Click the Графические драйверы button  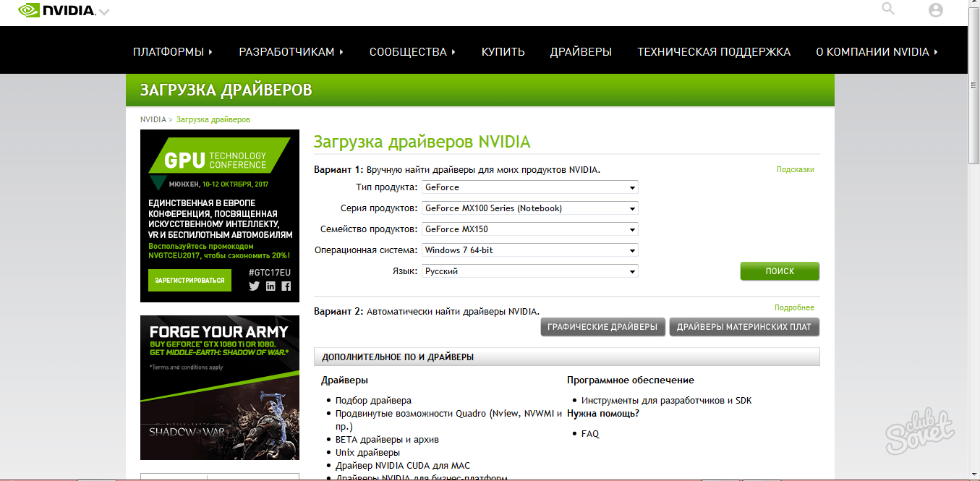pos(602,327)
